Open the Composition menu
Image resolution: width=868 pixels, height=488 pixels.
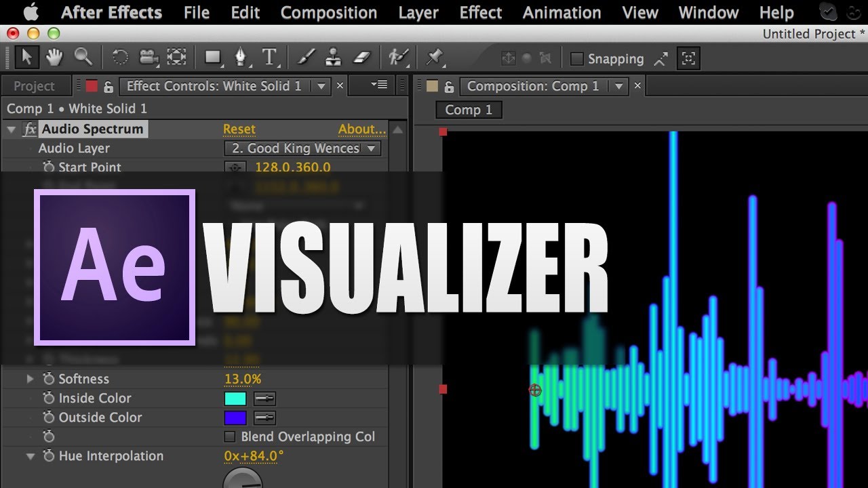pyautogui.click(x=329, y=12)
